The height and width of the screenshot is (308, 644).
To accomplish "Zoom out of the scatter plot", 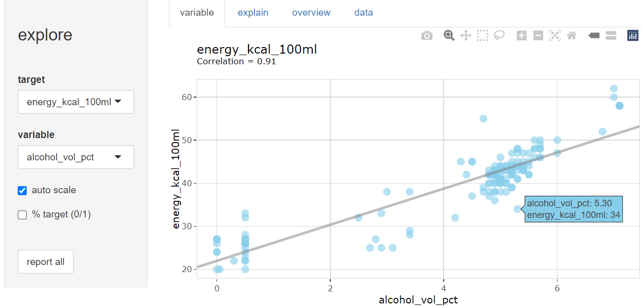I will (538, 35).
